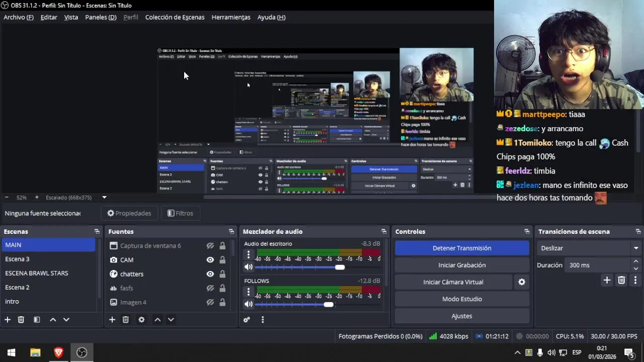Viewport: 644px width, 362px height.
Task: Open the Archivo menu
Action: coord(19,17)
